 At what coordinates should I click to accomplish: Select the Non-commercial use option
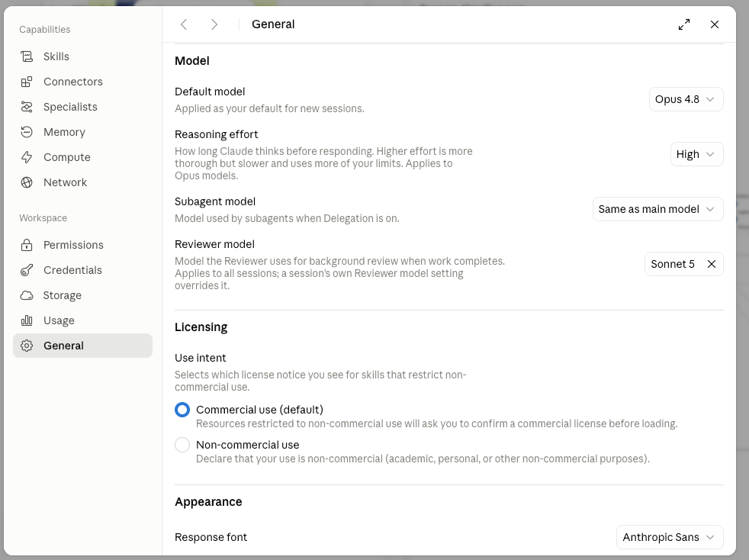(182, 445)
